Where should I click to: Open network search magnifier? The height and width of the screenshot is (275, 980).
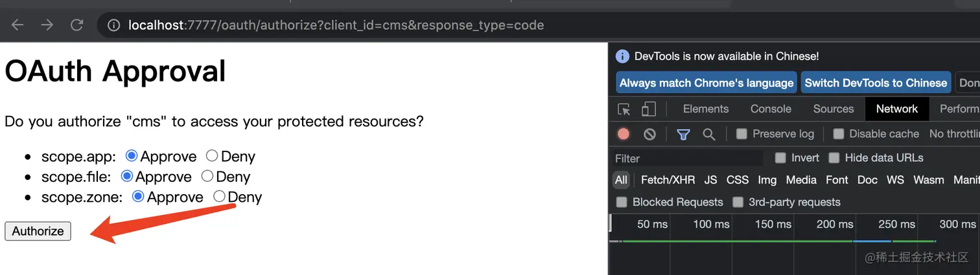[709, 134]
